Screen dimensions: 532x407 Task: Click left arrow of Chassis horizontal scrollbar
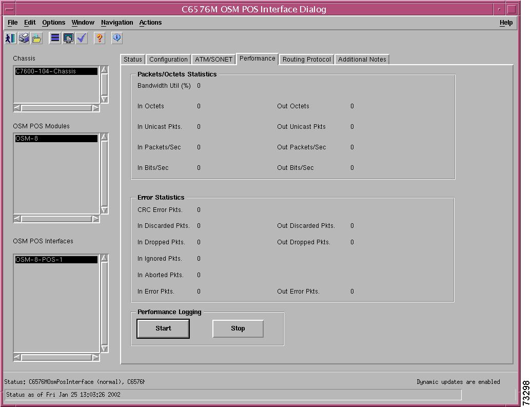click(x=17, y=108)
